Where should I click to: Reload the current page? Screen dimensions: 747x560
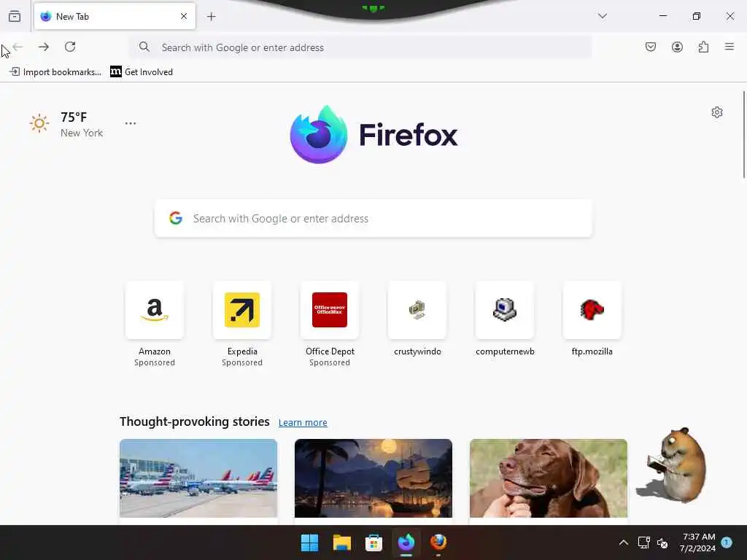[x=70, y=47]
